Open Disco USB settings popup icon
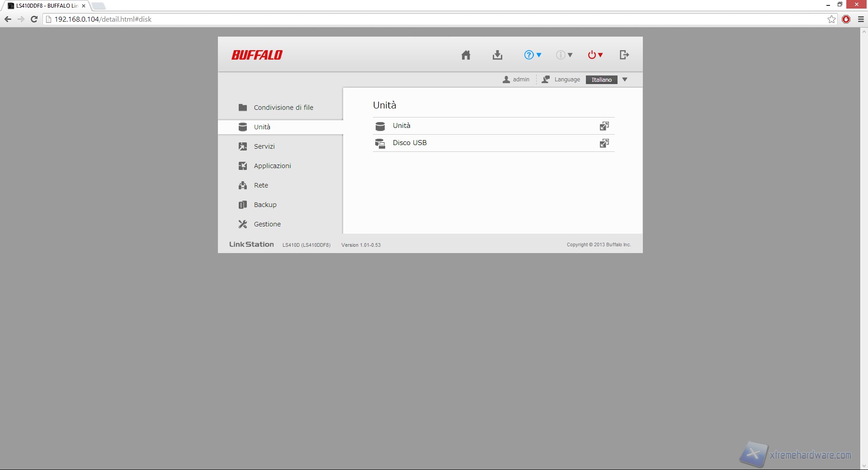 pos(604,143)
